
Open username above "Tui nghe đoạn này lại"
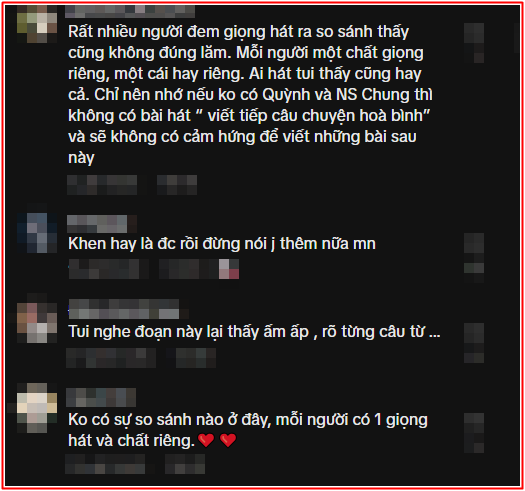[129, 309]
